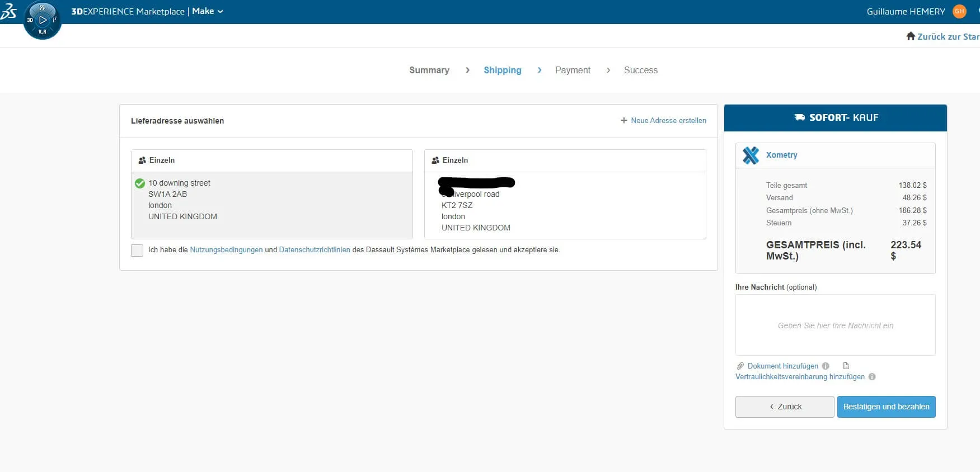
Task: Click the Shipping step label
Action: tap(502, 70)
